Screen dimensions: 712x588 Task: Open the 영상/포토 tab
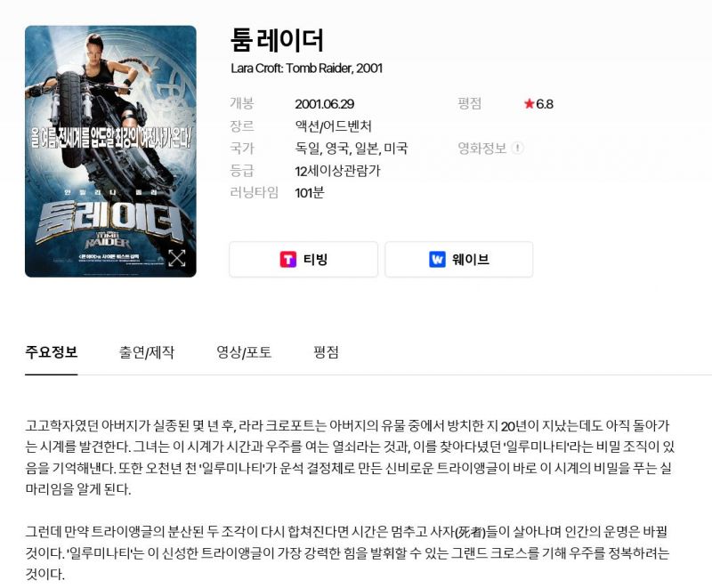(x=244, y=352)
